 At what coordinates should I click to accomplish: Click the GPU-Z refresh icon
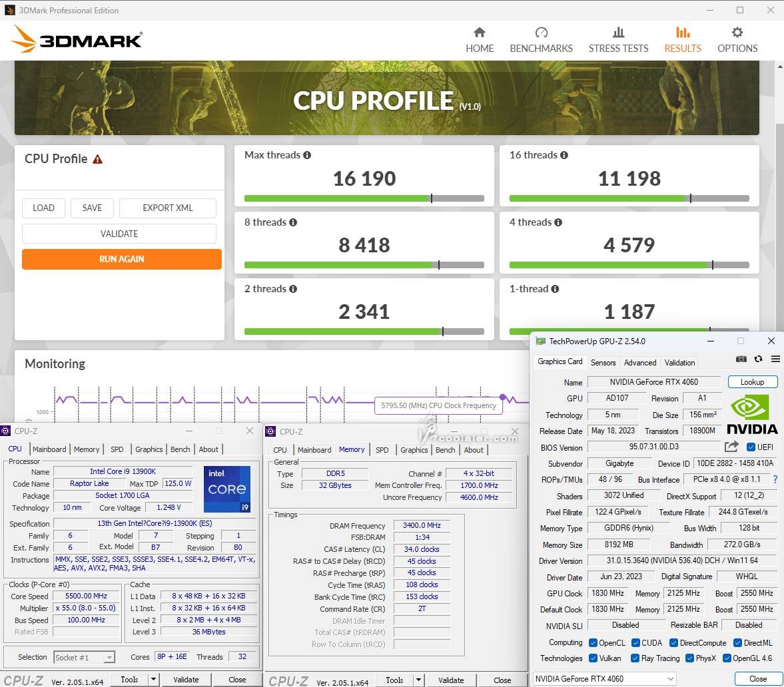[x=758, y=359]
